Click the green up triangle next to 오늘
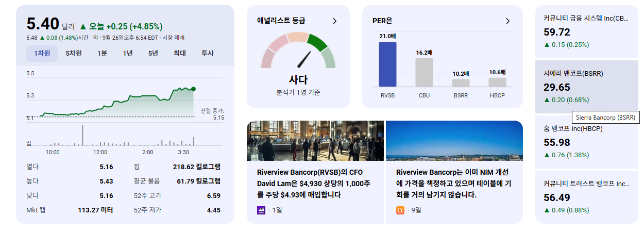 pyautogui.click(x=83, y=26)
